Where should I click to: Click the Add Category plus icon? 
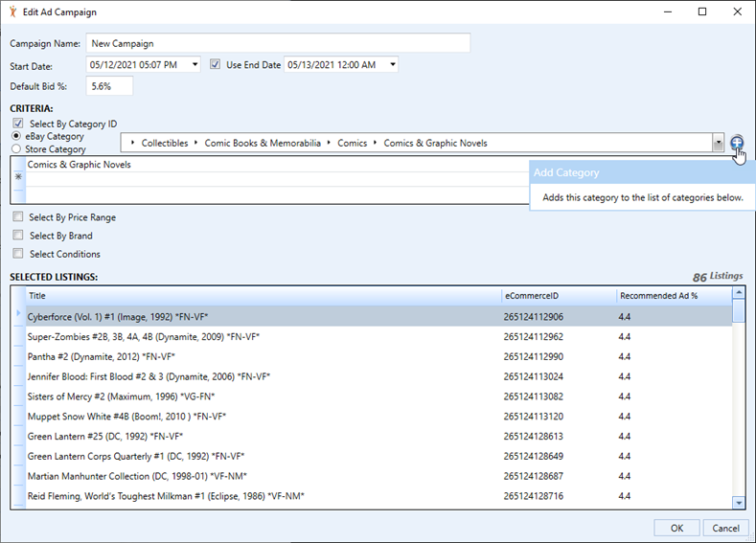[x=736, y=143]
